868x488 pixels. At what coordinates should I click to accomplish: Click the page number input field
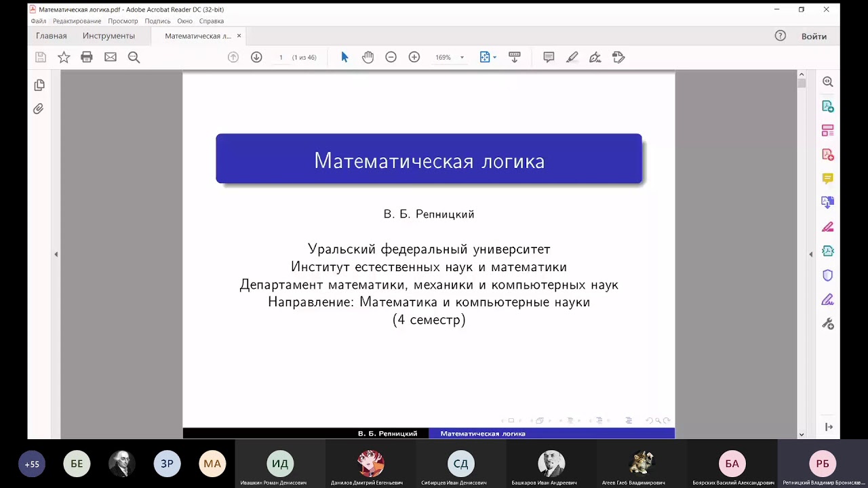click(x=281, y=58)
